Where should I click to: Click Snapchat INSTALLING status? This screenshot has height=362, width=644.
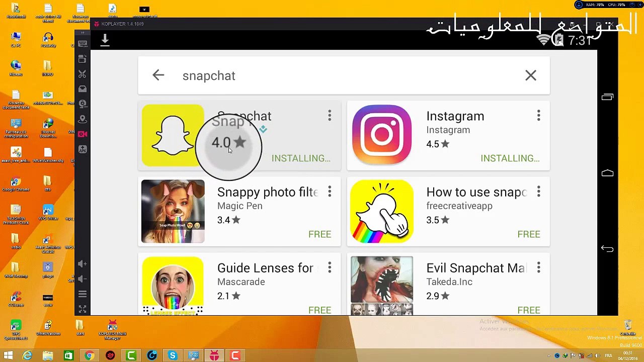pos(301,158)
